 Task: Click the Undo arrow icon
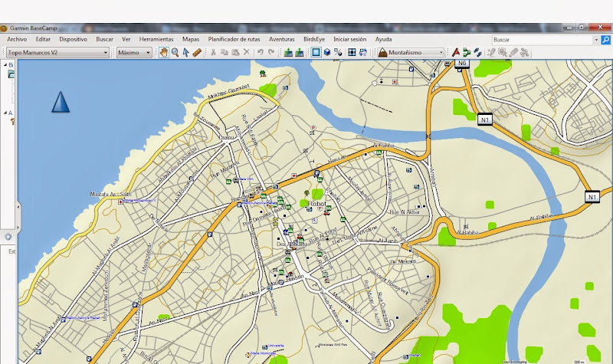260,52
